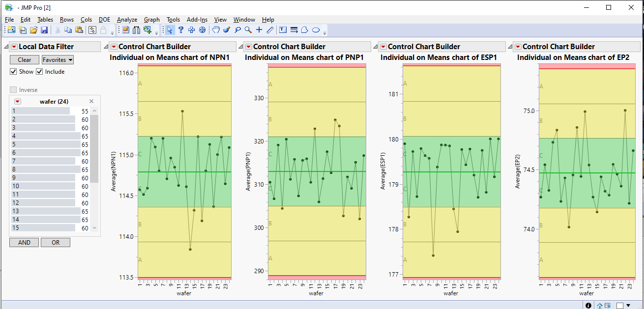Open the Analyze menu
This screenshot has height=309, width=644.
127,20
